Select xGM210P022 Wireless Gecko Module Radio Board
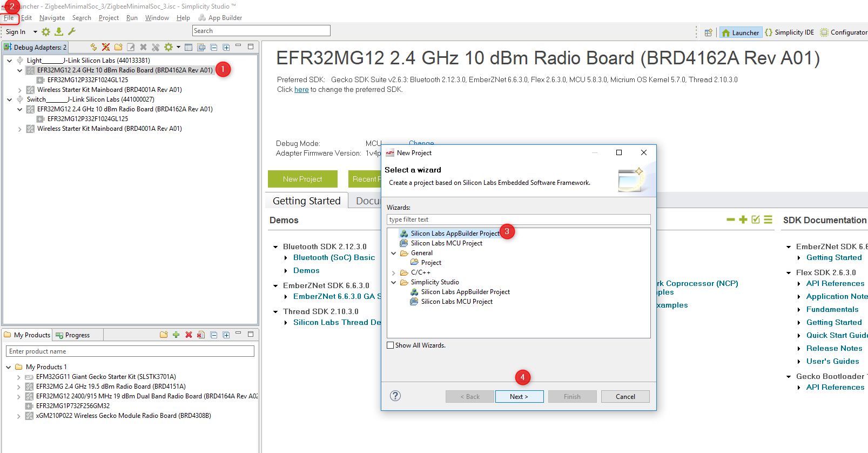 (123, 416)
